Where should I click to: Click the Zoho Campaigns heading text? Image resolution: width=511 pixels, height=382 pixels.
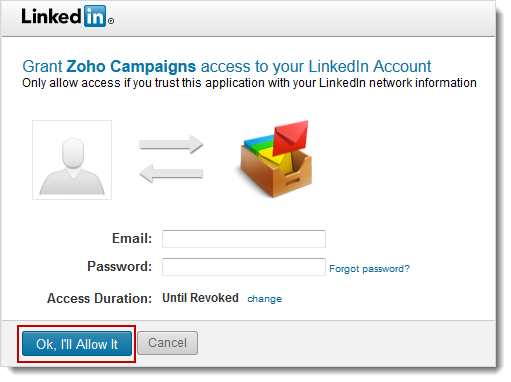pyautogui.click(x=131, y=66)
